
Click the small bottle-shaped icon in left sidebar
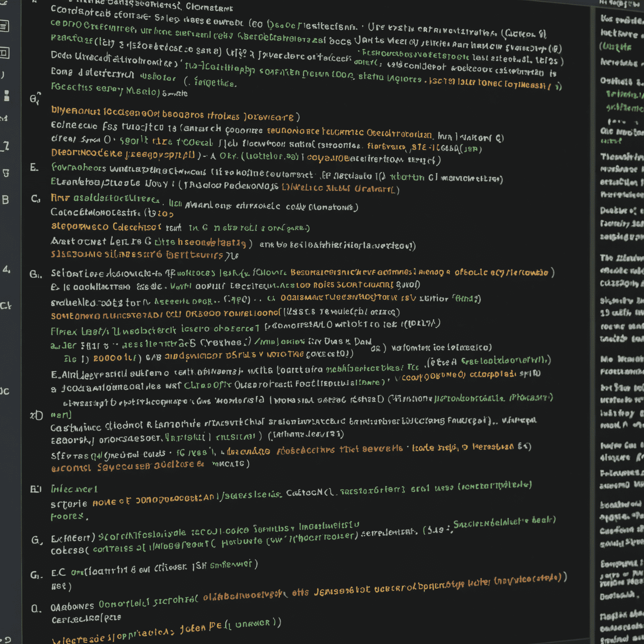(x=7, y=96)
